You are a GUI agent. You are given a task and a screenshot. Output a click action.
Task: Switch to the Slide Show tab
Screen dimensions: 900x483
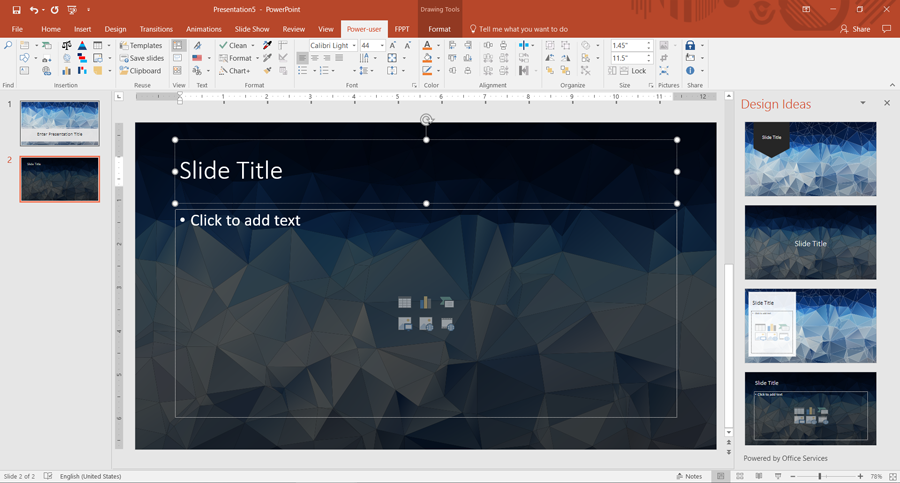click(252, 29)
